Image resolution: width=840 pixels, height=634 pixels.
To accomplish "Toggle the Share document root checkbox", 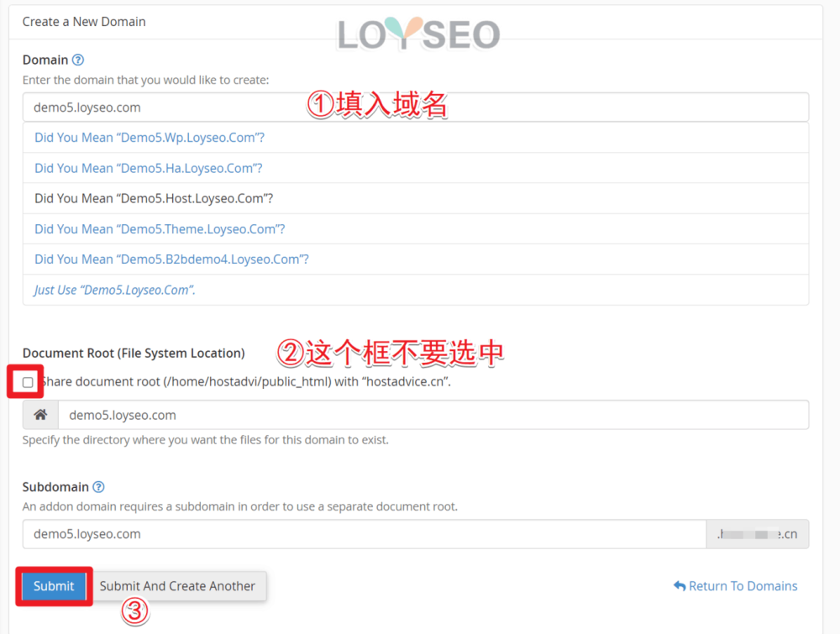I will coord(28,382).
